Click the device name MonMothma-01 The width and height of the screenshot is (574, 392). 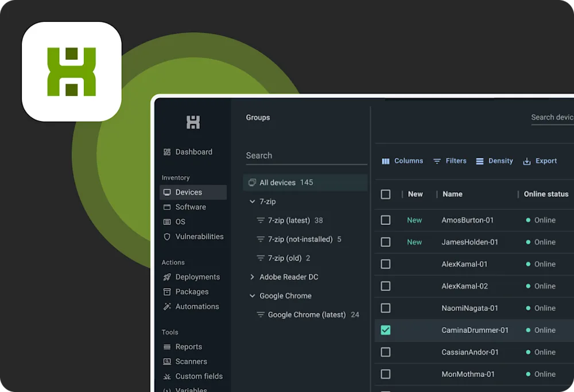pos(468,374)
